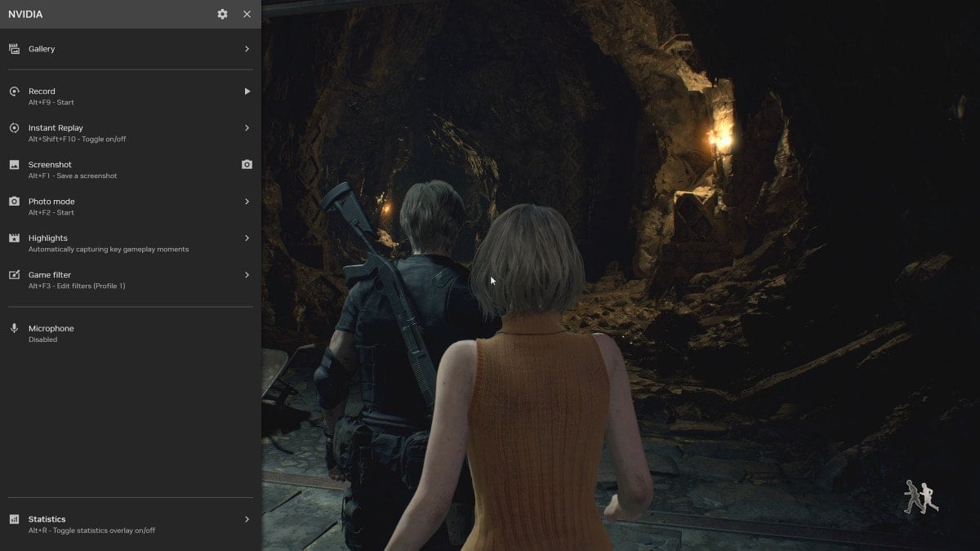Close the NVIDIA overlay panel
Viewport: 980px width, 551px height.
pyautogui.click(x=247, y=14)
